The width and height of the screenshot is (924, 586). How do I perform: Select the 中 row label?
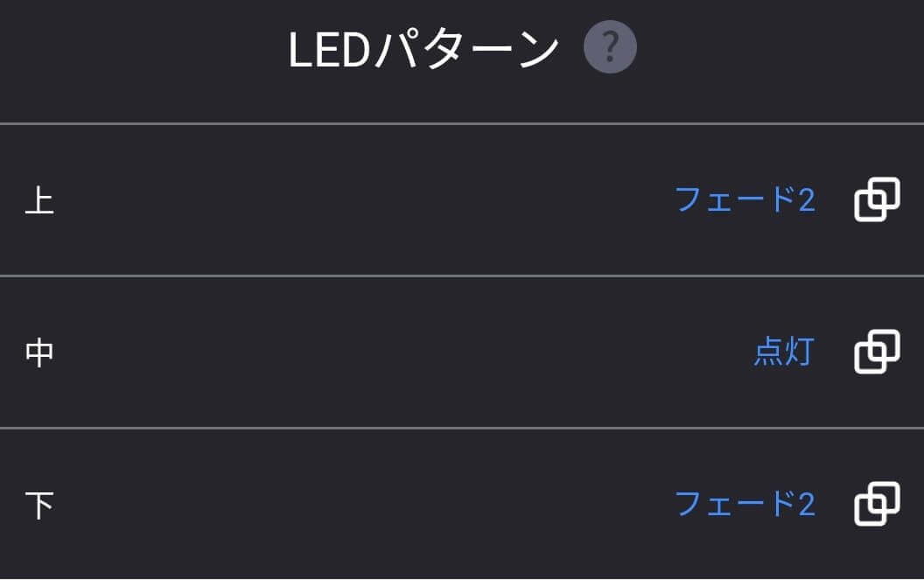[39, 352]
